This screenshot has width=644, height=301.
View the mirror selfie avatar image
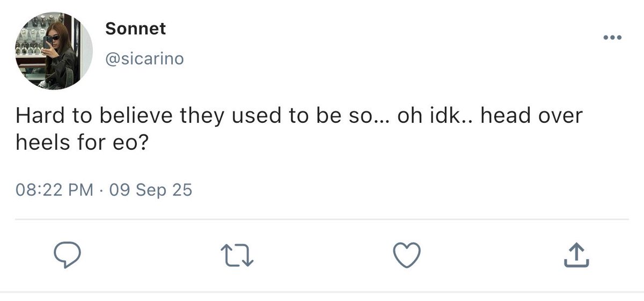[53, 50]
